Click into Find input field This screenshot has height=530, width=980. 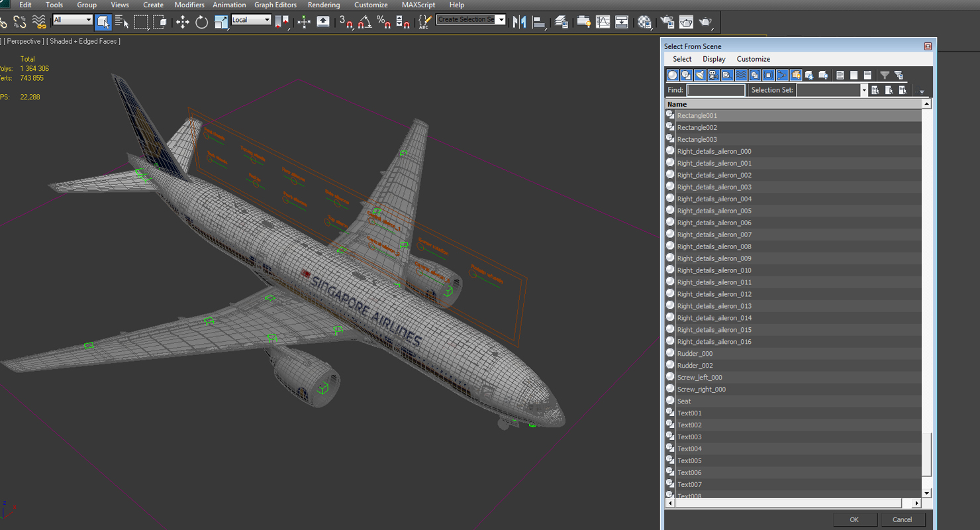point(716,90)
